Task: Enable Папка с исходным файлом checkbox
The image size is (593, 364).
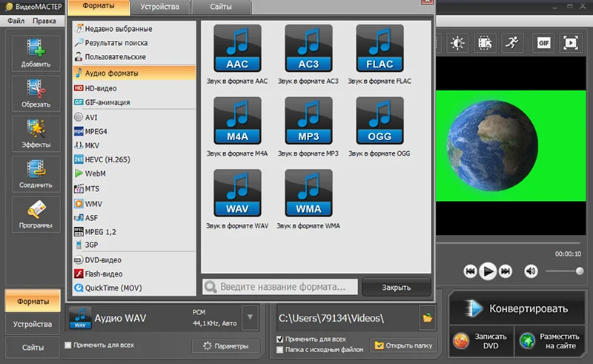Action: (x=280, y=350)
